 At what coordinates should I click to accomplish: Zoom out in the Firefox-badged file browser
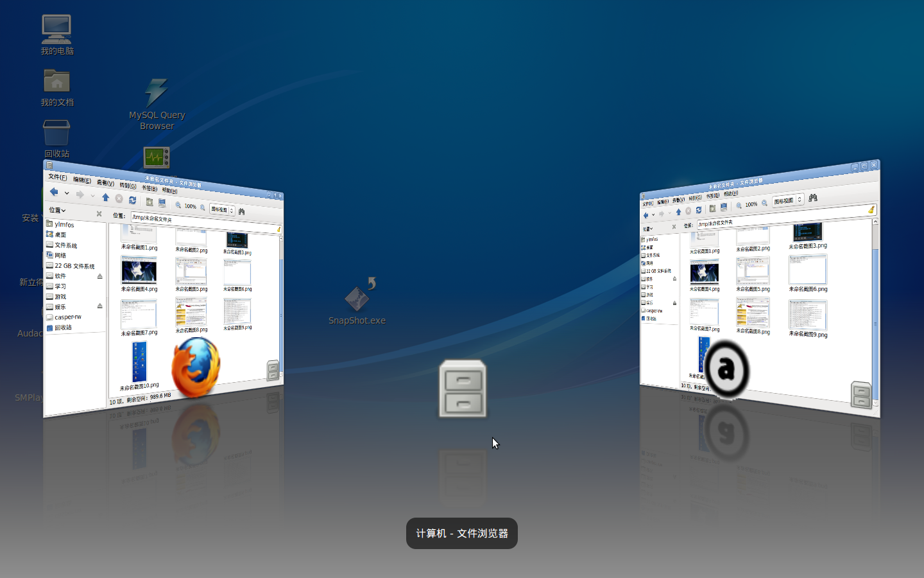[178, 205]
